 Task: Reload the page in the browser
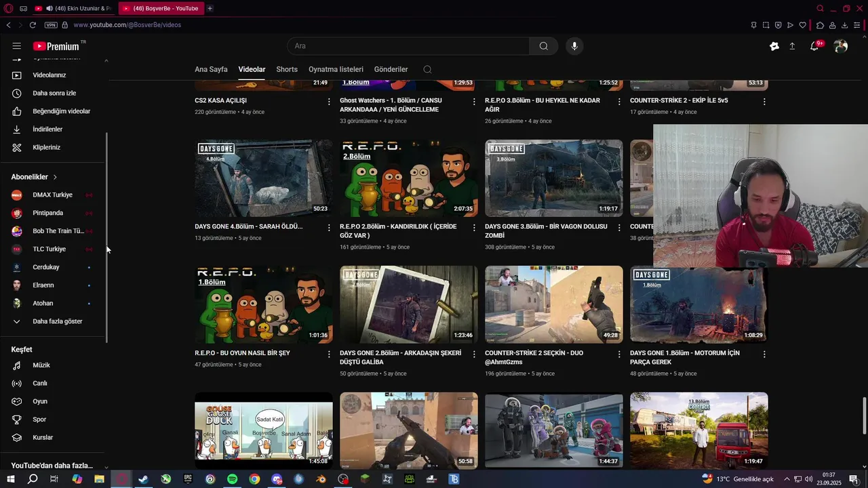pyautogui.click(x=33, y=25)
